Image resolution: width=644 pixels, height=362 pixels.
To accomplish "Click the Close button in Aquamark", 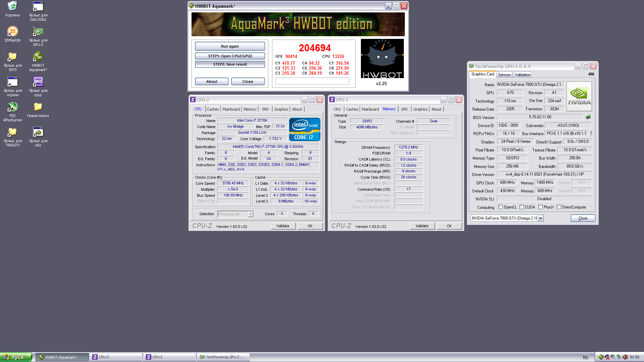I will pos(248,81).
